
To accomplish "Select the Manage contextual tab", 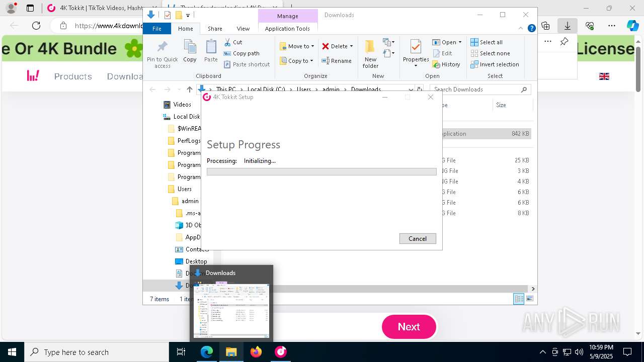I will coord(288,16).
